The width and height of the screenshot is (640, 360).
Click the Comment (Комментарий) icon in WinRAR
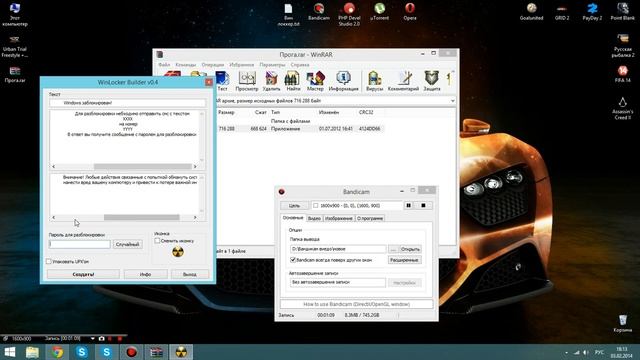[403, 80]
